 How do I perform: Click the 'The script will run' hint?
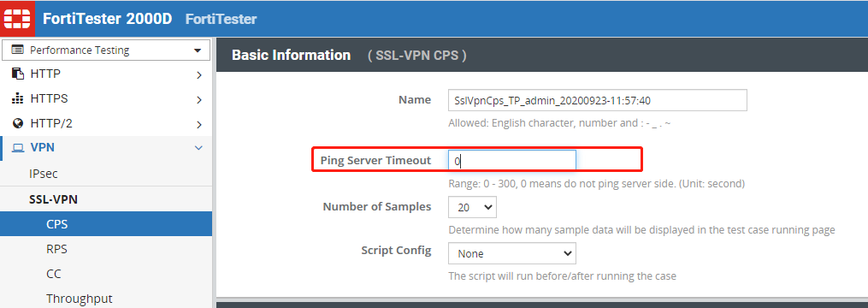[563, 275]
